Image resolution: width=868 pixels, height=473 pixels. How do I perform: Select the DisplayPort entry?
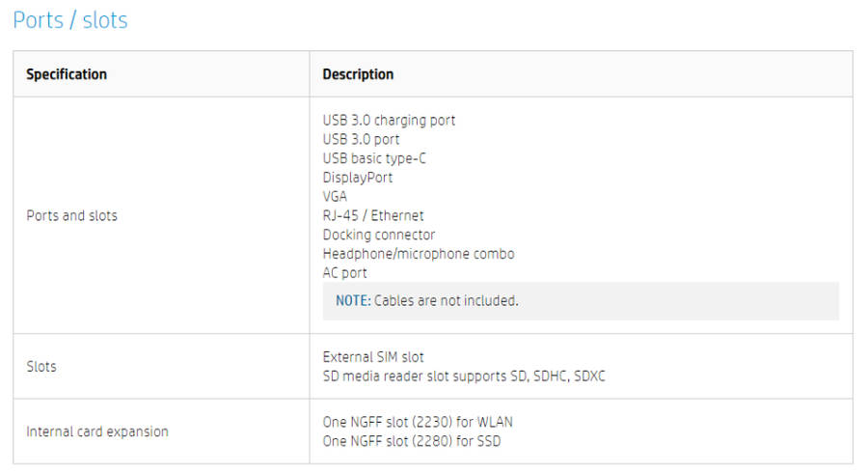(358, 178)
